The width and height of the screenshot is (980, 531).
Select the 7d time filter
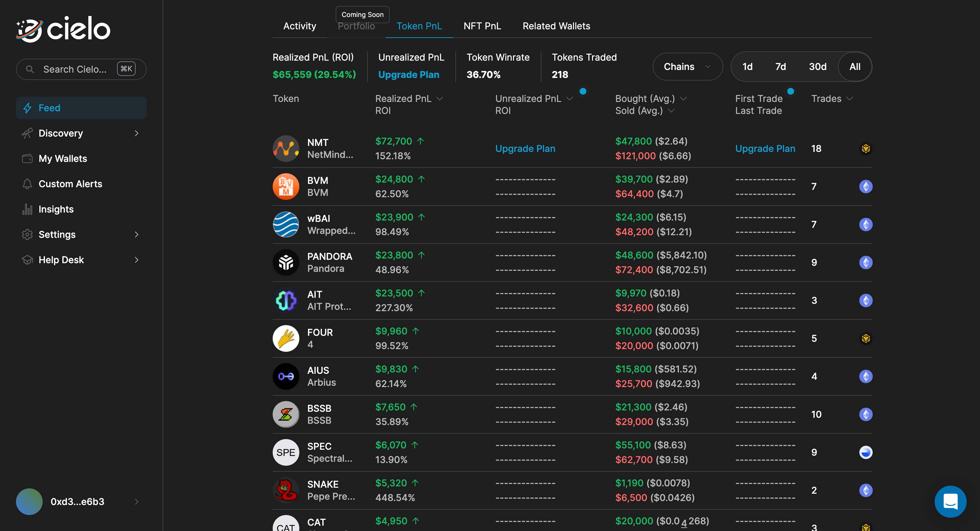(x=780, y=67)
